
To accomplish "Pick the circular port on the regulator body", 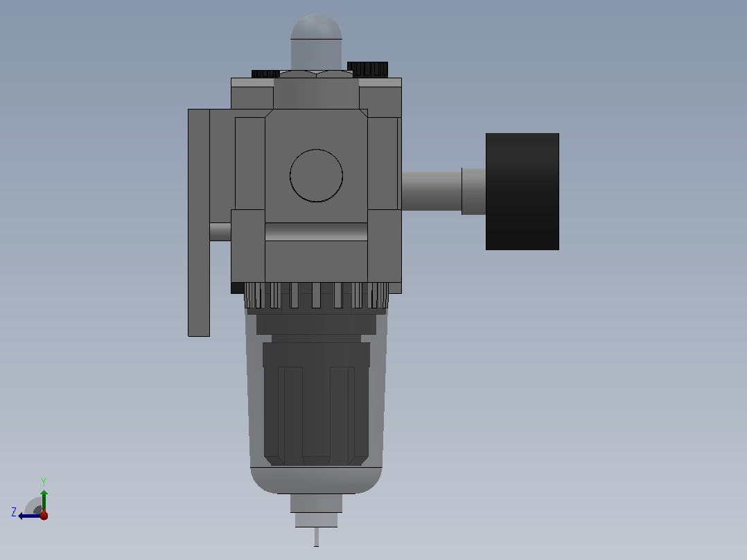I will [x=316, y=175].
